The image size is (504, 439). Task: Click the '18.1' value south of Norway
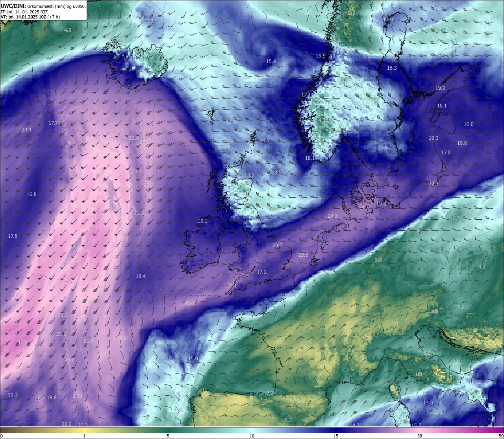pos(310,158)
